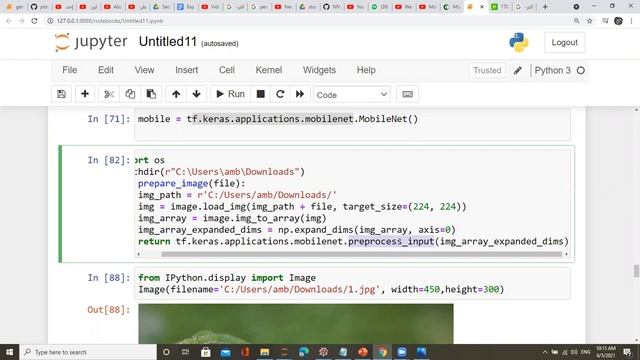Cut selected cells with scissors icon
The image size is (640, 360).
[109, 94]
